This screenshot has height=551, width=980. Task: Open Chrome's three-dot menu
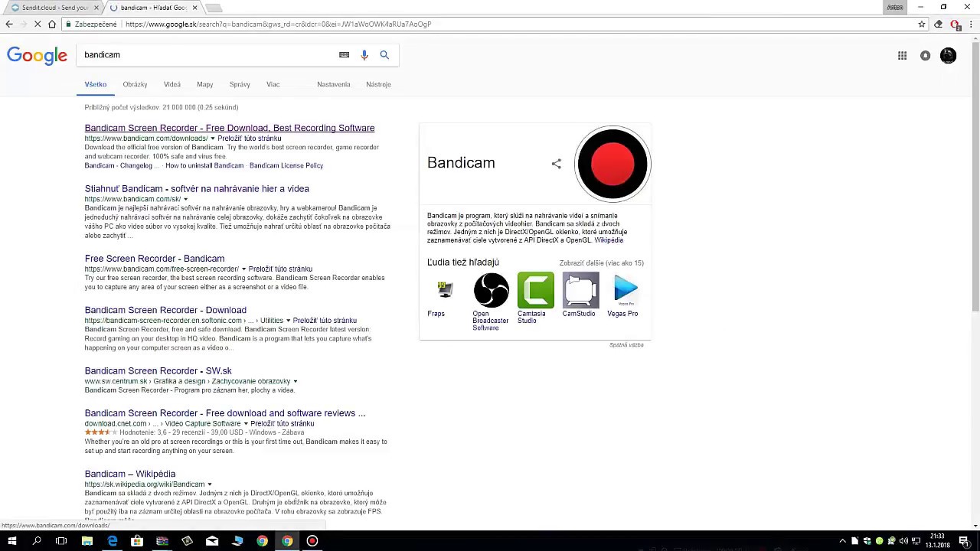969,24
